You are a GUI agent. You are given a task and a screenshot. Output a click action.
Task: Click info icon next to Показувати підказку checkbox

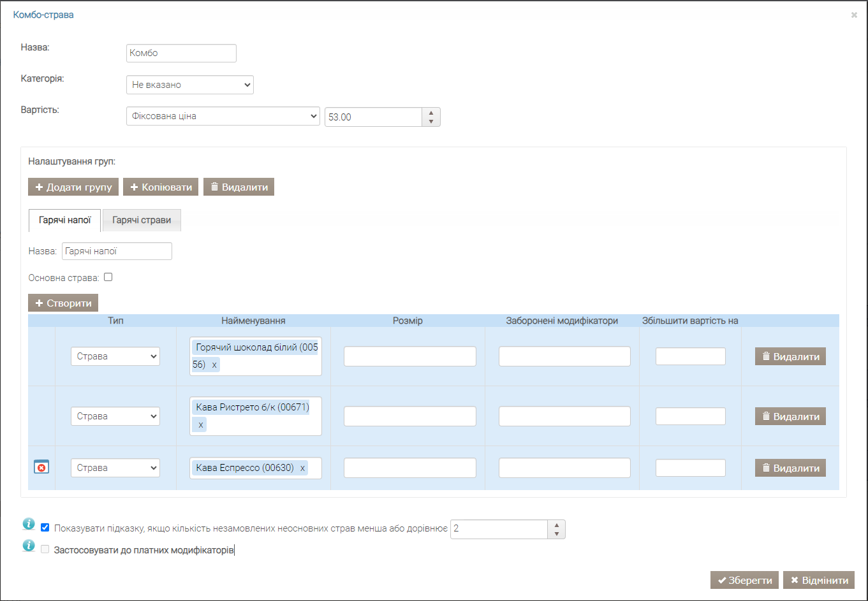pyautogui.click(x=29, y=525)
